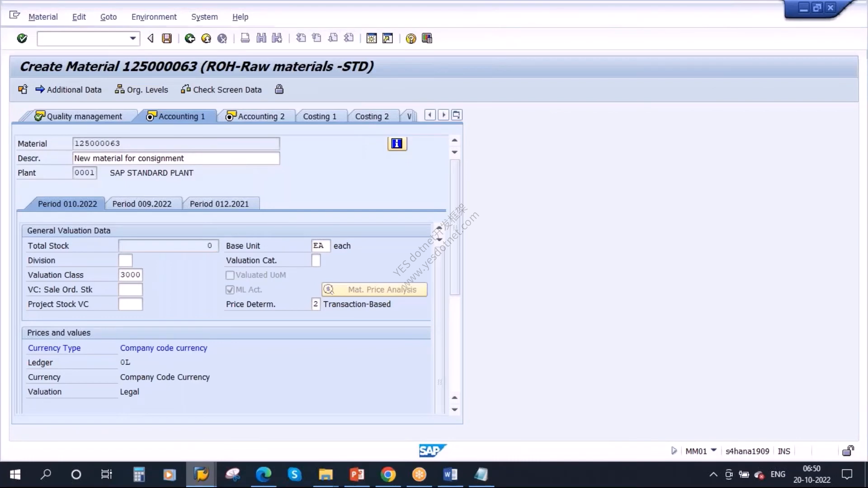868x488 pixels.
Task: Go to Next Page icon
Action: click(x=333, y=38)
